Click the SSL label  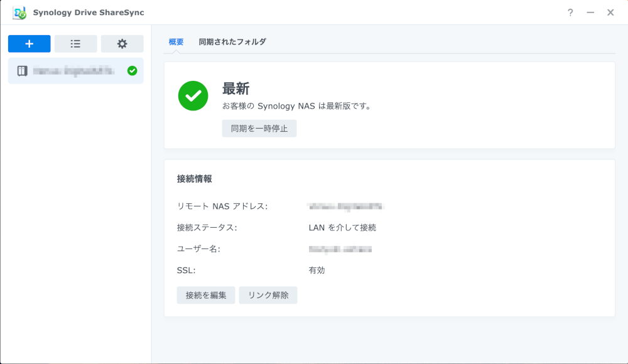pos(187,270)
